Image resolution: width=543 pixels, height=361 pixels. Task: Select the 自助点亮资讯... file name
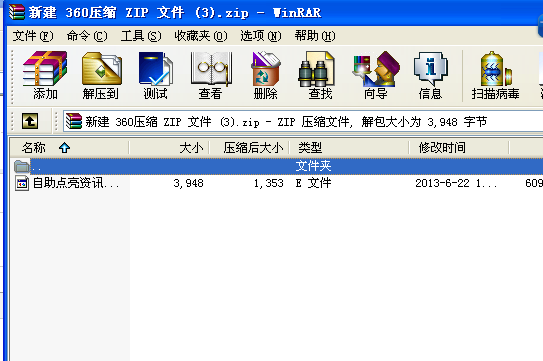pyautogui.click(x=76, y=183)
